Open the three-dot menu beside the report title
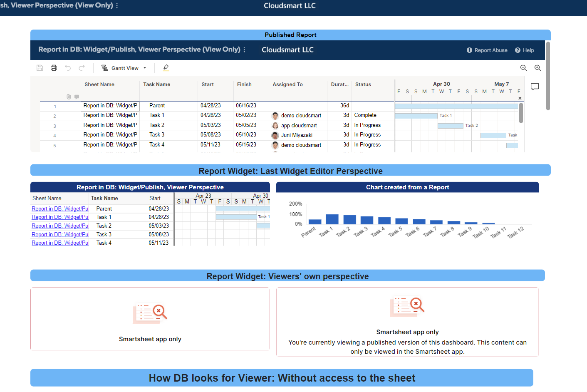 pyautogui.click(x=245, y=49)
